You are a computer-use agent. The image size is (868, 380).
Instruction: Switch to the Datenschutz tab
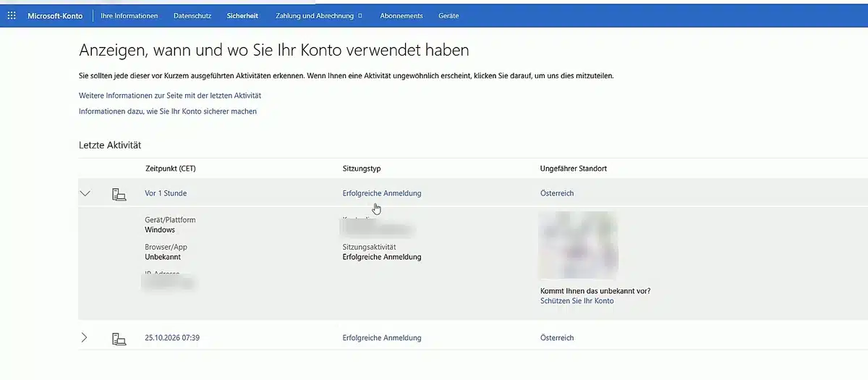pos(192,16)
